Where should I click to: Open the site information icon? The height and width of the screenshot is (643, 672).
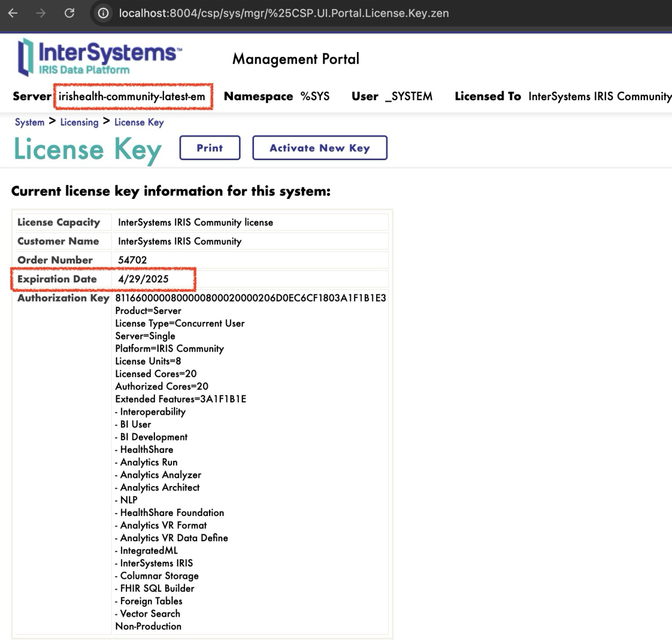click(x=103, y=13)
